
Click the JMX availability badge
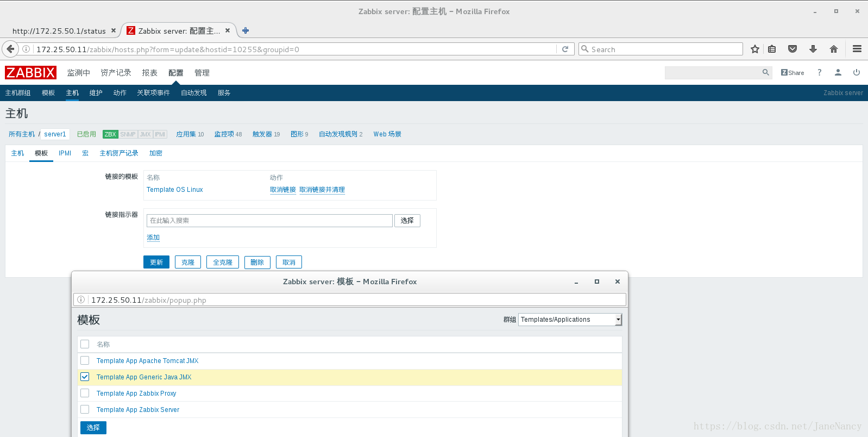[x=146, y=134]
